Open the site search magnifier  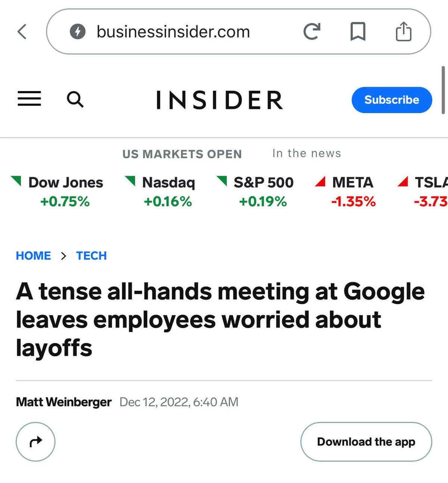pos(75,100)
